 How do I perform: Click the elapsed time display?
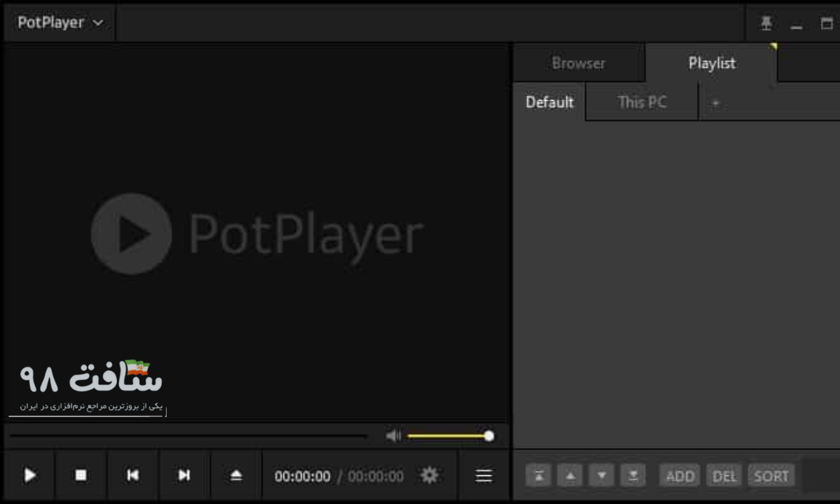303,475
